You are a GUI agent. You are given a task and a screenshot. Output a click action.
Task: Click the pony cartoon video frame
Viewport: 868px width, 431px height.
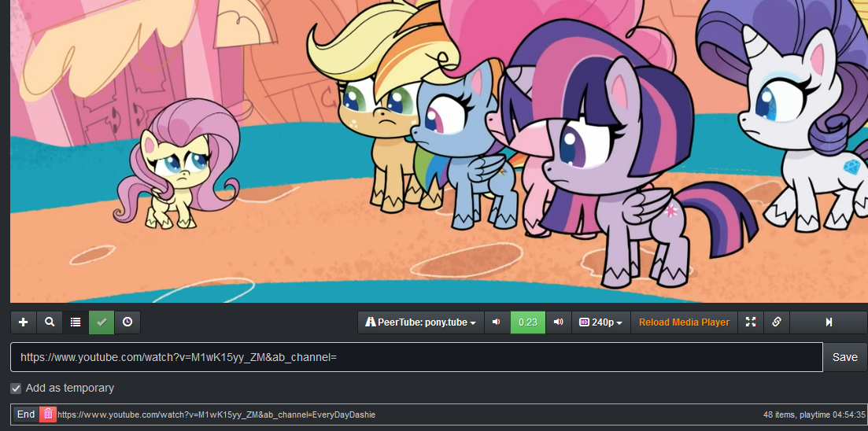pyautogui.click(x=438, y=151)
